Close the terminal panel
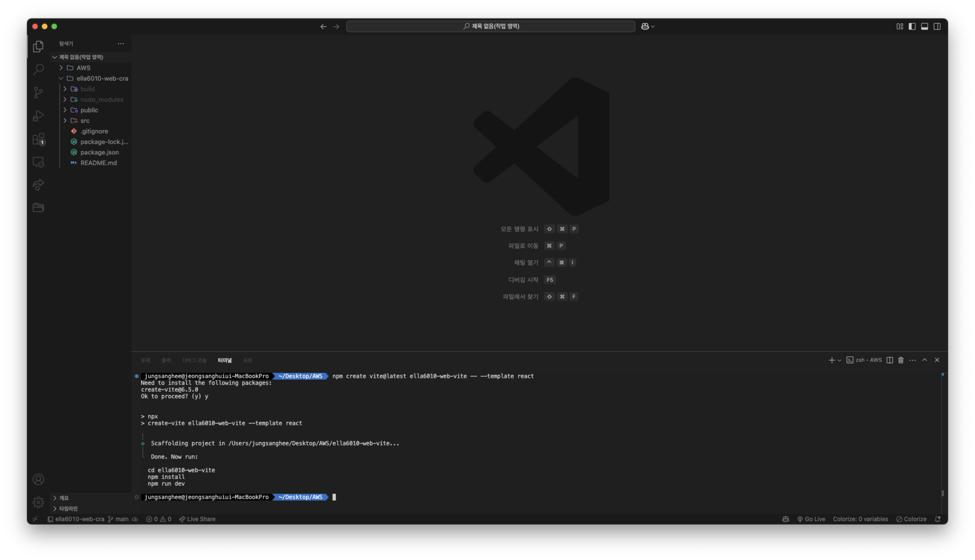 point(937,360)
